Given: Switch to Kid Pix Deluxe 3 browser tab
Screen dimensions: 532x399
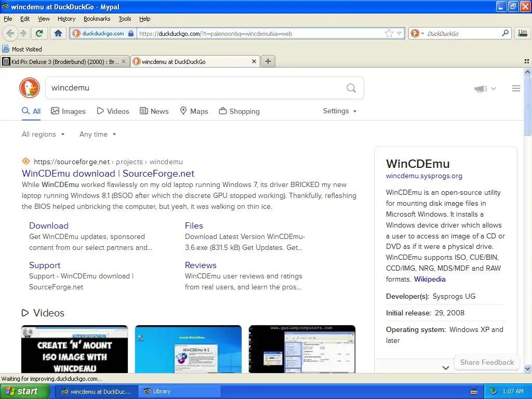Looking at the screenshot, I should [64, 61].
